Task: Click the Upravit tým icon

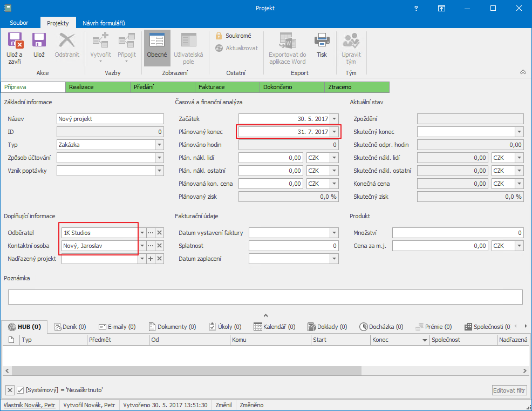Action: [351, 41]
